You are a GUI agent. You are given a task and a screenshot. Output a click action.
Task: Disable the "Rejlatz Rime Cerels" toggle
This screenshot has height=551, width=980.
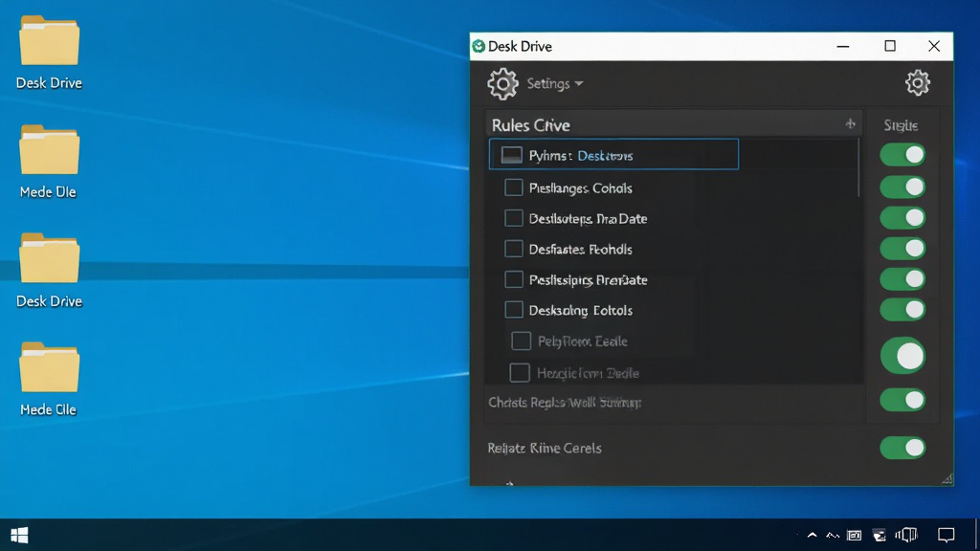pos(902,448)
